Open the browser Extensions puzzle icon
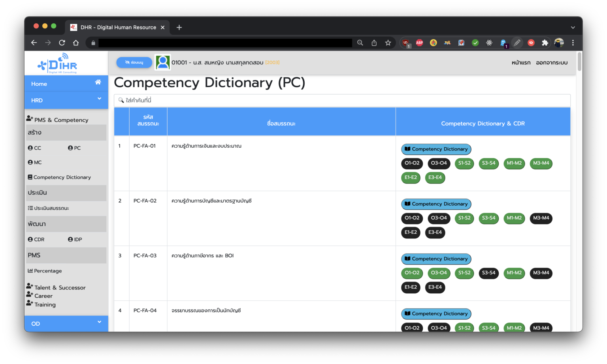The width and height of the screenshot is (607, 364). click(x=545, y=43)
